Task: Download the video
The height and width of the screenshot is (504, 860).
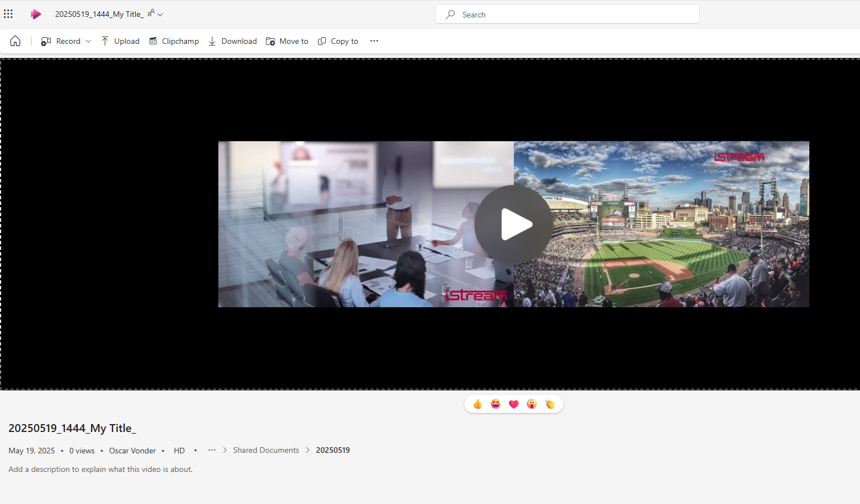Action: [232, 41]
